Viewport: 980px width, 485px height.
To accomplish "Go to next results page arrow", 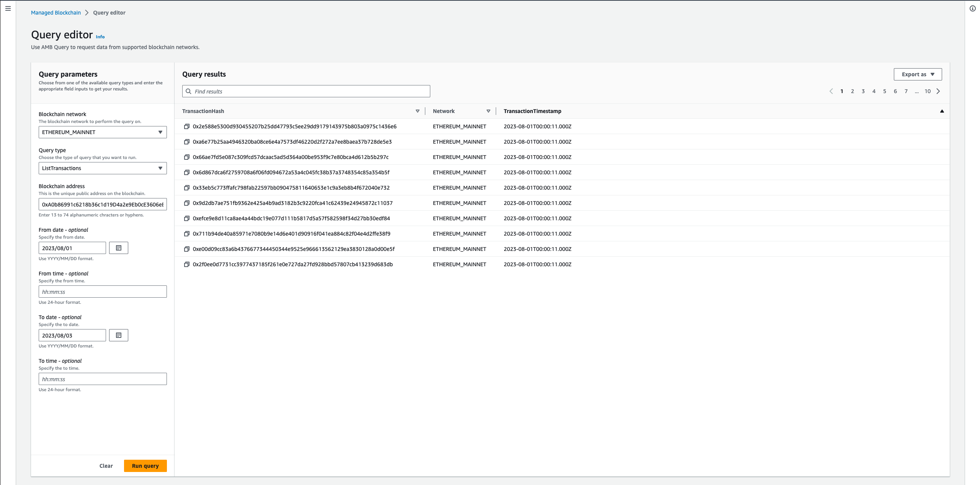I will click(x=938, y=91).
